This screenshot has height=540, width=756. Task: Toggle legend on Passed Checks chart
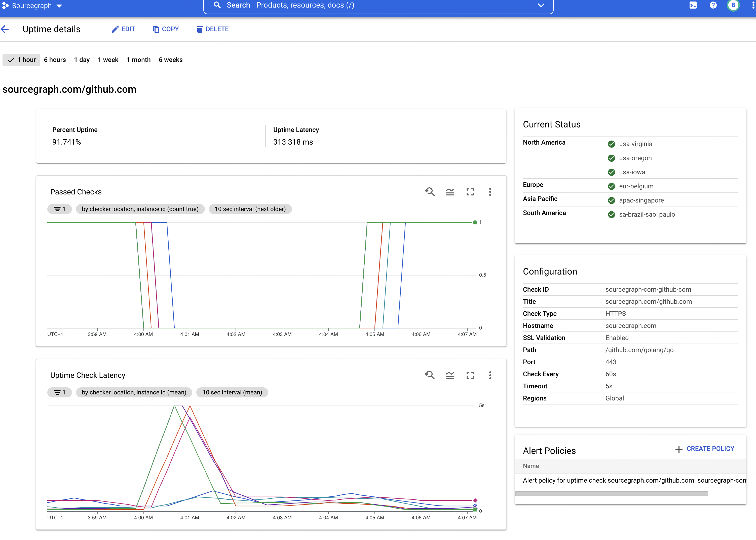point(450,192)
